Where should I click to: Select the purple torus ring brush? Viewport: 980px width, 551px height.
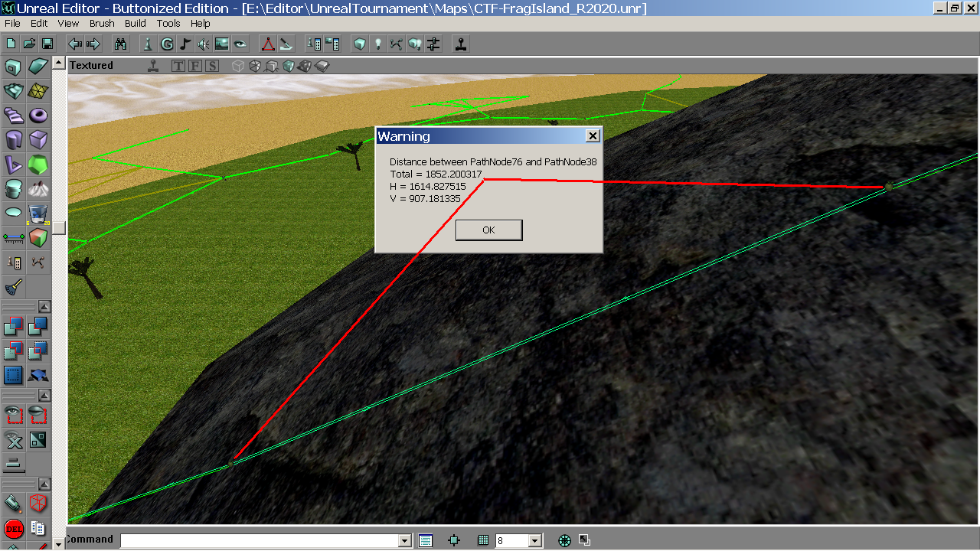38,116
